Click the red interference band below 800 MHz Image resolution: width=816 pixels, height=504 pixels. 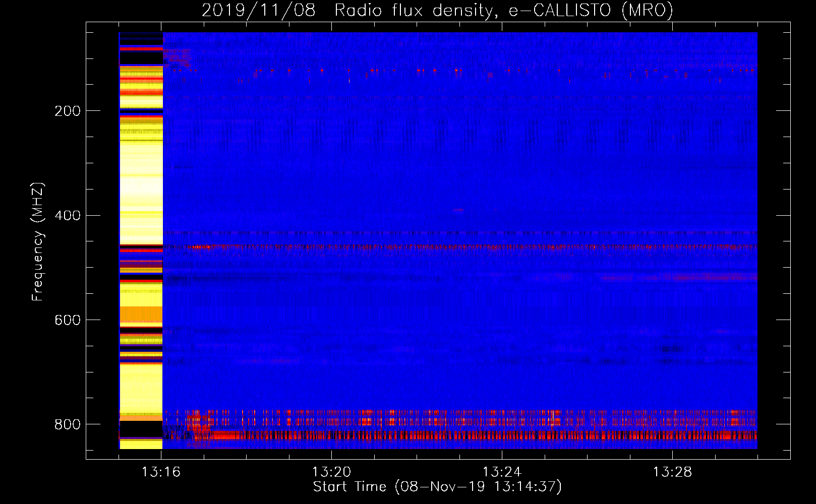460,435
